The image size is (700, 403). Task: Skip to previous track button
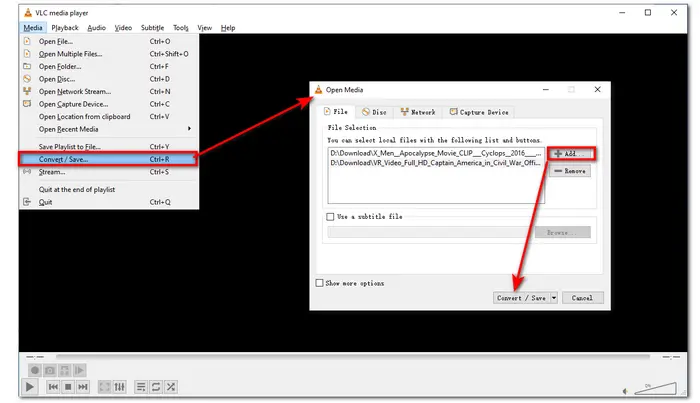[x=53, y=387]
